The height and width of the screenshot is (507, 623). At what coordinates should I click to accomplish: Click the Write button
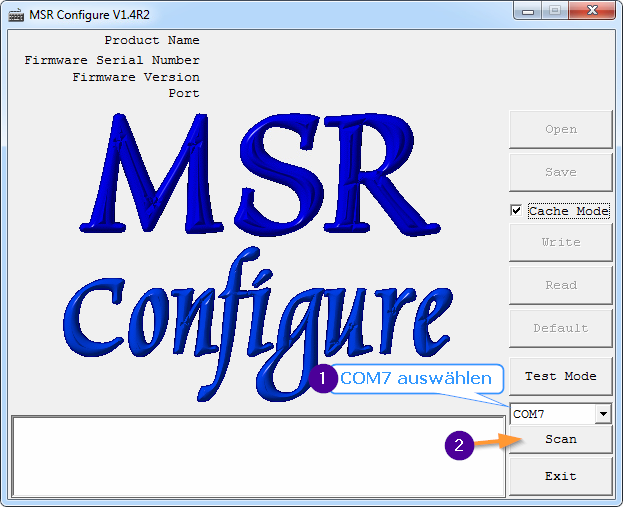tap(560, 242)
